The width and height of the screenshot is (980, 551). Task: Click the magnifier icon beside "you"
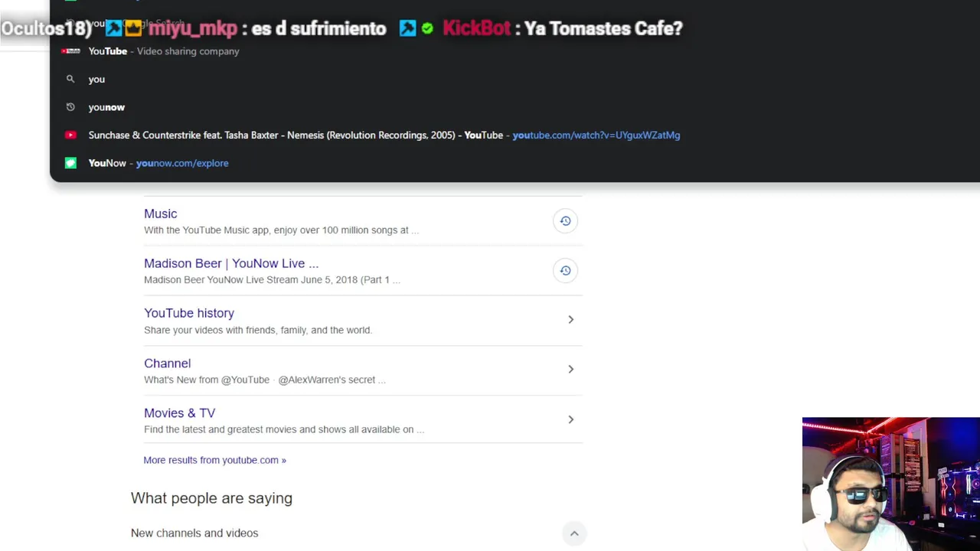(x=70, y=79)
